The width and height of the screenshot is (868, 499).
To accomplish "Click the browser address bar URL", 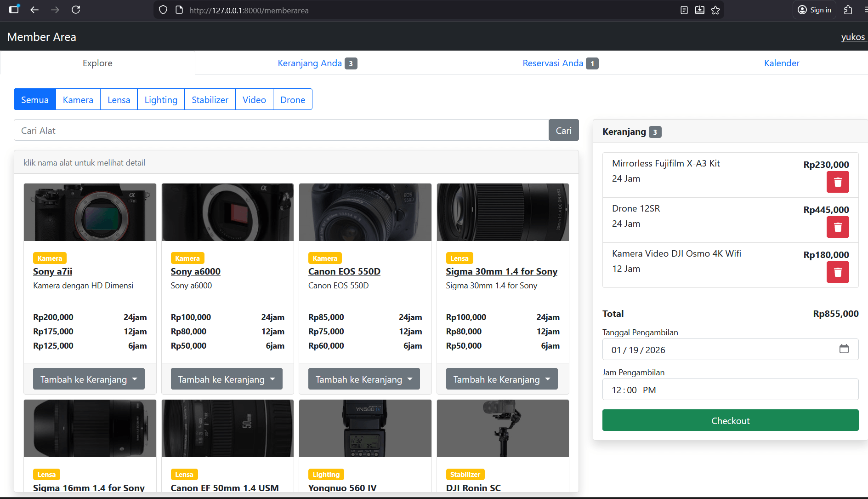I will tap(249, 10).
